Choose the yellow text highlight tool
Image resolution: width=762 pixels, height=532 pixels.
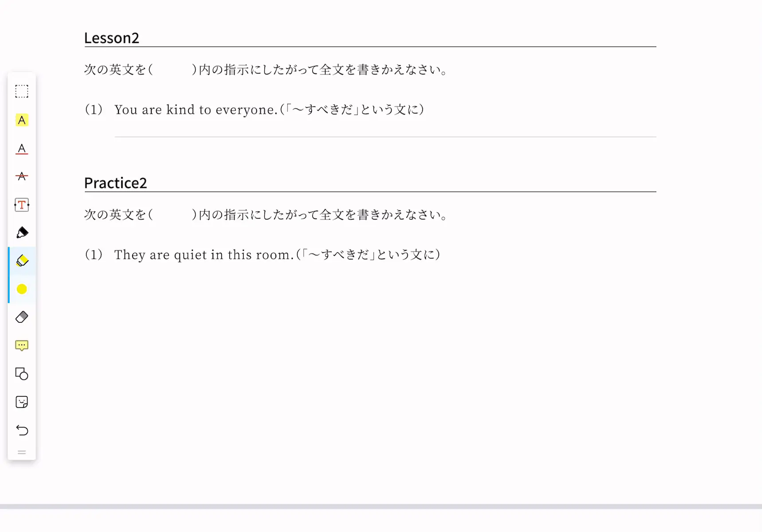click(x=22, y=120)
